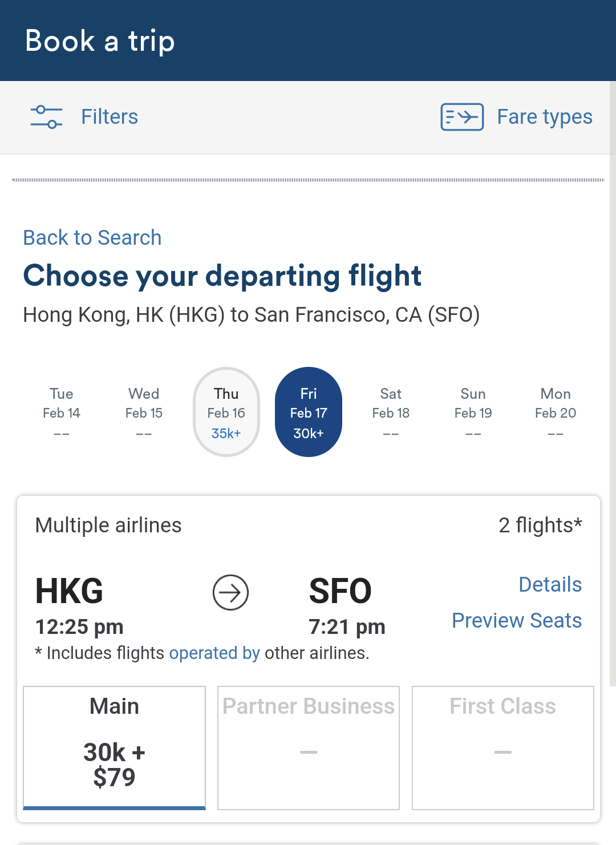Click the page scrollbar on right edge

pyautogui.click(x=613, y=383)
